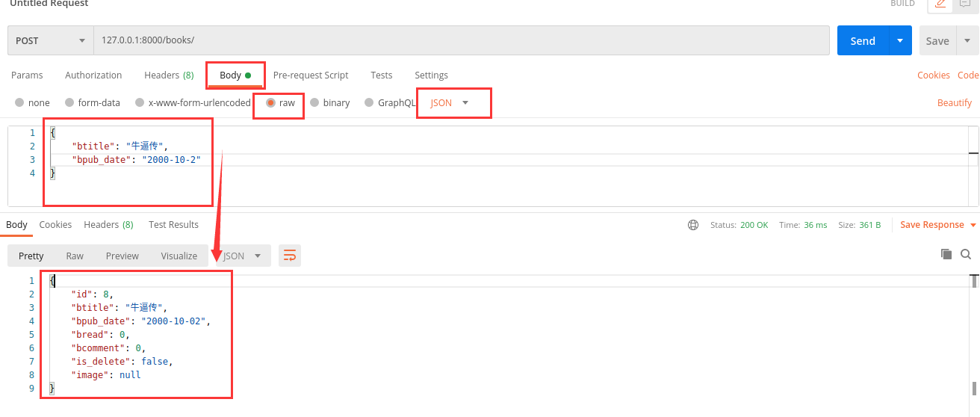The width and height of the screenshot is (980, 417).
Task: Open the Code link at right
Action: click(968, 75)
